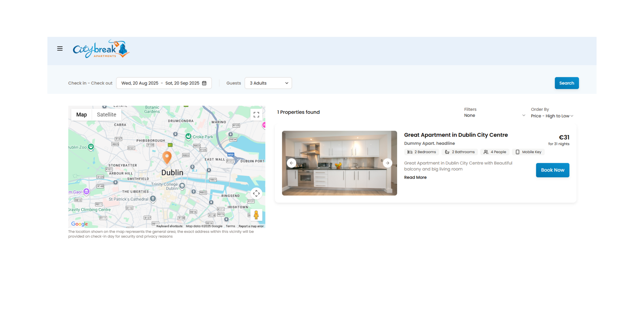Click the orange property map pin
This screenshot has height=314, width=644.
167,157
